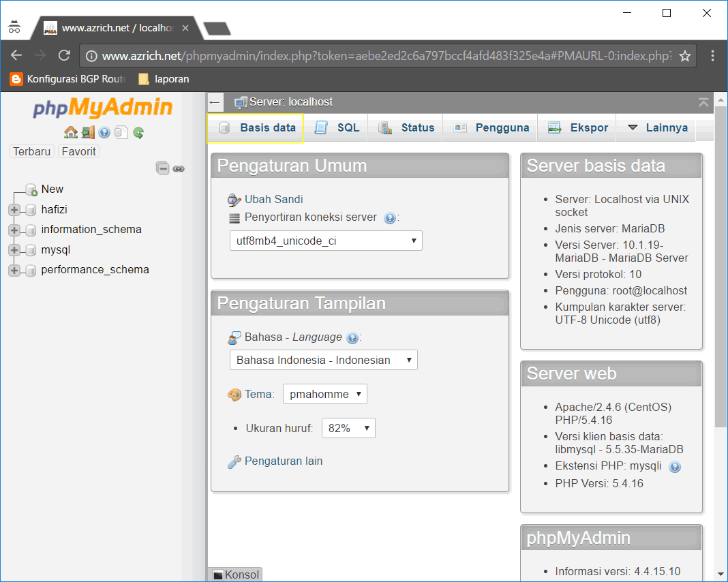Click the Favorit button
Image resolution: width=728 pixels, height=582 pixels.
coord(78,152)
